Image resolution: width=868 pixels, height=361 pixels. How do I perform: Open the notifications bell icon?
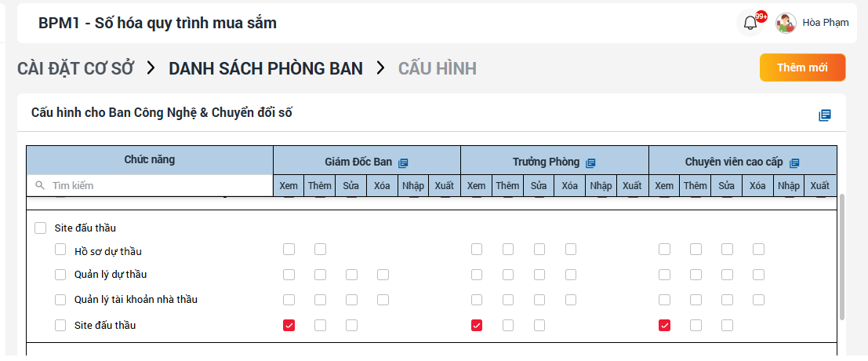pyautogui.click(x=750, y=23)
